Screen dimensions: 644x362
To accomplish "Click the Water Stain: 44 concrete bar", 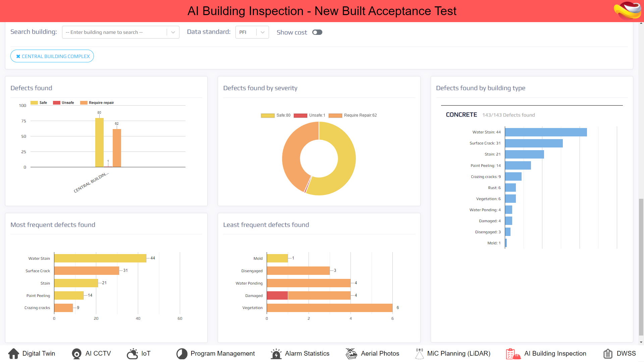I will point(546,132).
